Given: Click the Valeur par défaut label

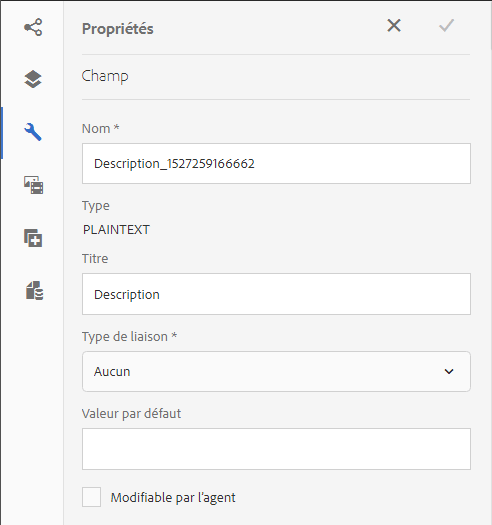Looking at the screenshot, I should click(131, 414).
